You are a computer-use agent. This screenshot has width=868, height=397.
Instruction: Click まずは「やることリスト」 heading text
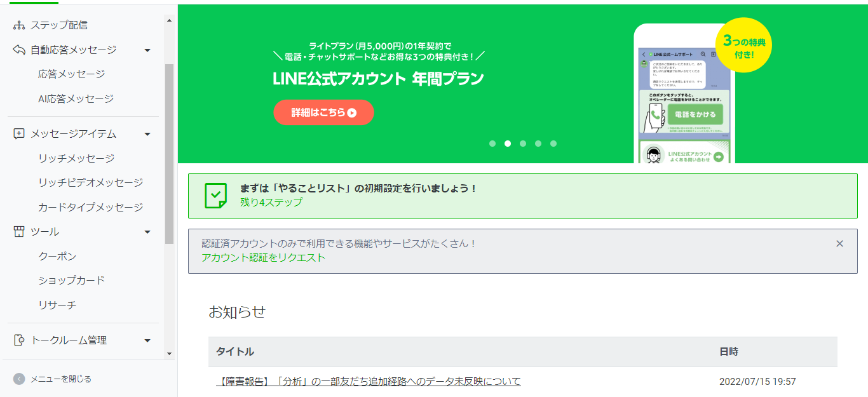(x=358, y=189)
